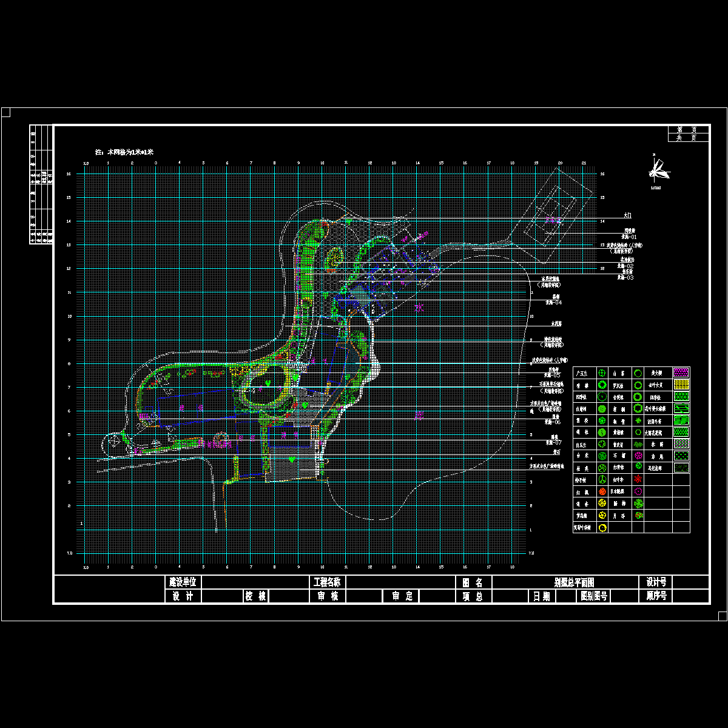
Task: Select the 广玉兰 tree symbol in legend
Action: [x=602, y=373]
